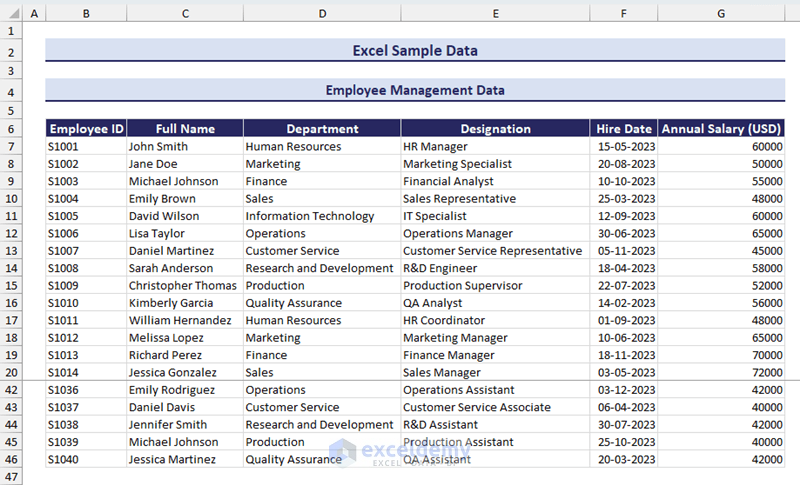Select column D header
The height and width of the screenshot is (485, 800).
point(322,14)
